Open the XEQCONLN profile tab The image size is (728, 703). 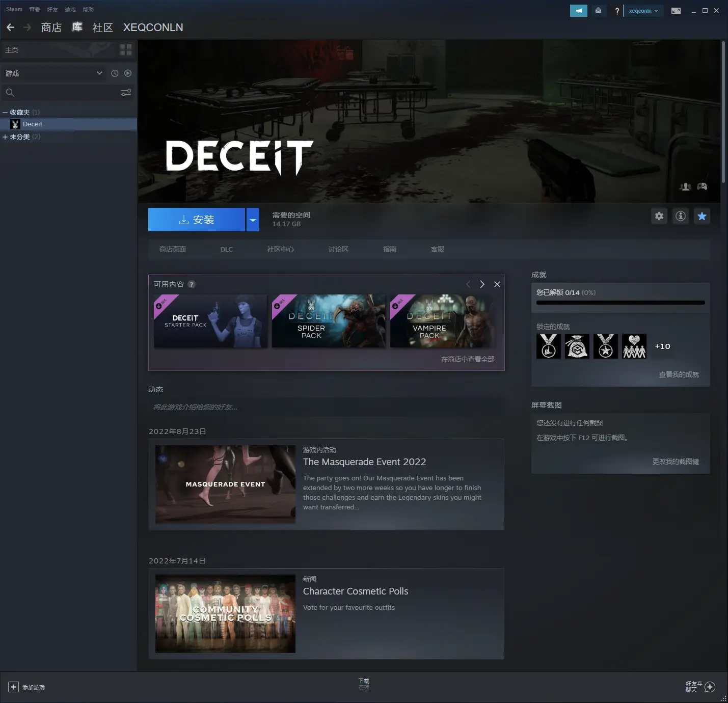[x=153, y=28]
